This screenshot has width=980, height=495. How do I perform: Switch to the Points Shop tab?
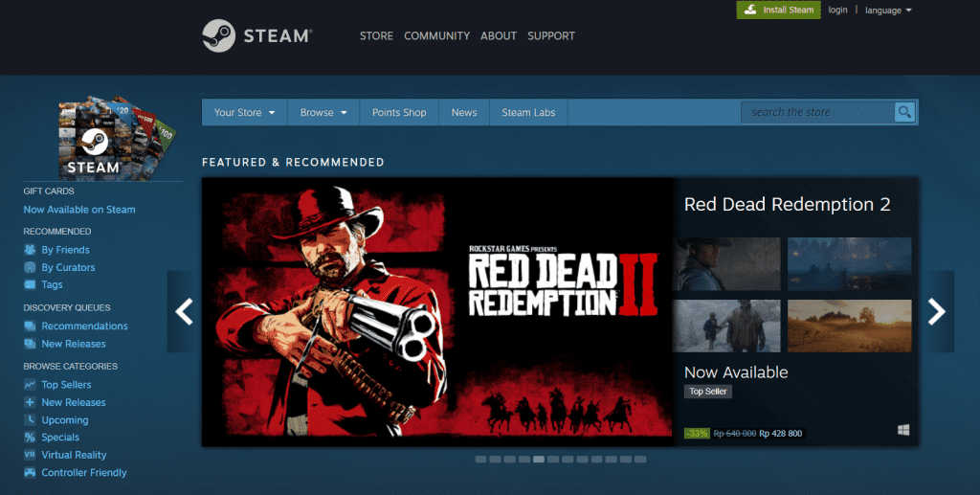click(399, 113)
